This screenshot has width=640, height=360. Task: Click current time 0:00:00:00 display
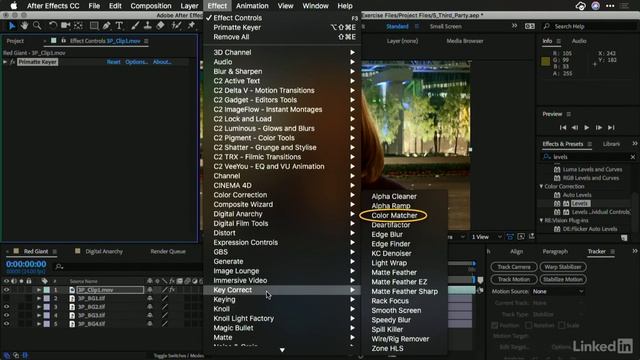[26, 264]
